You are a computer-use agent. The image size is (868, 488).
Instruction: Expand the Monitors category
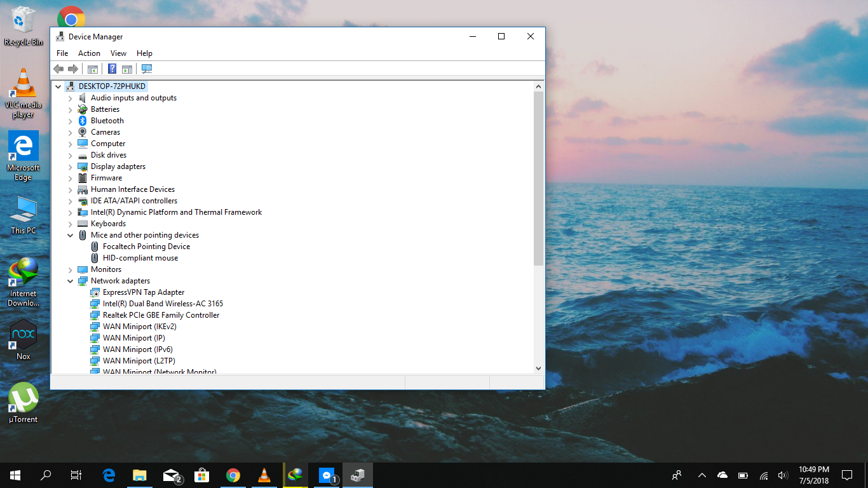tap(71, 269)
